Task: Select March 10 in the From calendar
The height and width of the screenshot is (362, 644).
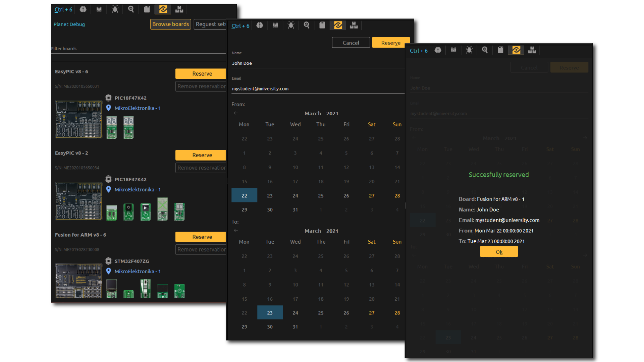Action: tap(295, 167)
